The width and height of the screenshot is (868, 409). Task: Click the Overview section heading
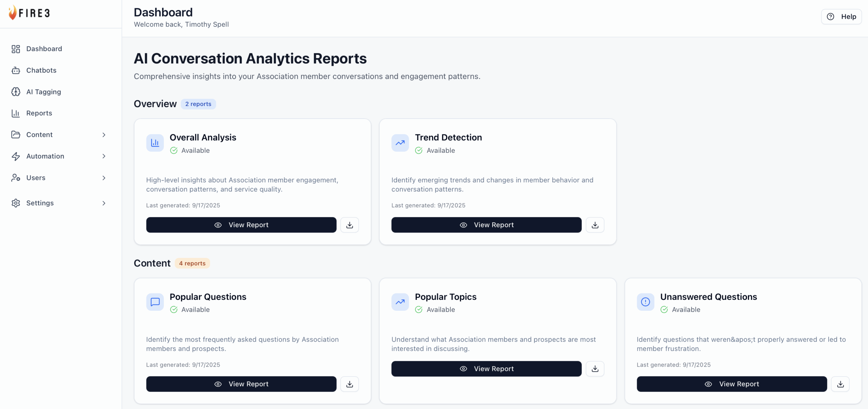click(x=155, y=104)
